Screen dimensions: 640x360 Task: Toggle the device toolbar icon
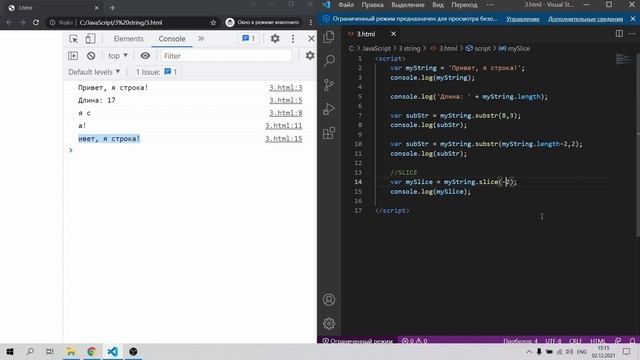[90, 39]
